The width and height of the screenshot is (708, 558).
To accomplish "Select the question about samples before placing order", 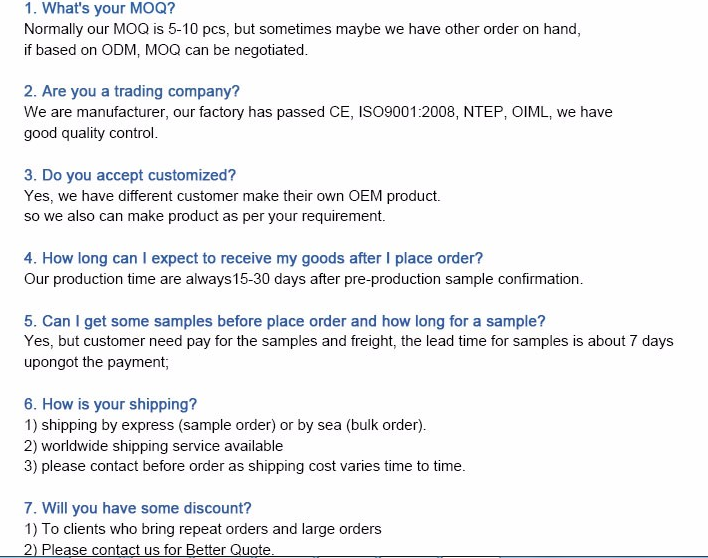I will tap(284, 321).
